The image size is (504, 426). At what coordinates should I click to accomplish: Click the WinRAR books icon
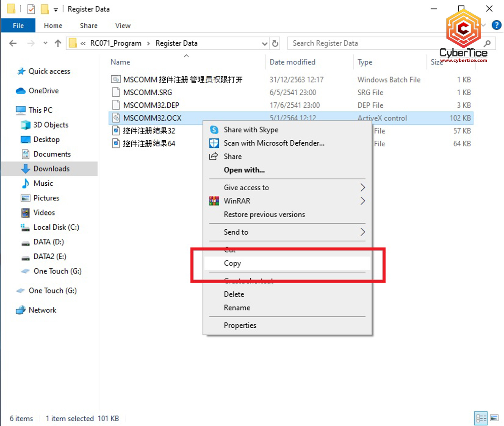click(x=214, y=201)
